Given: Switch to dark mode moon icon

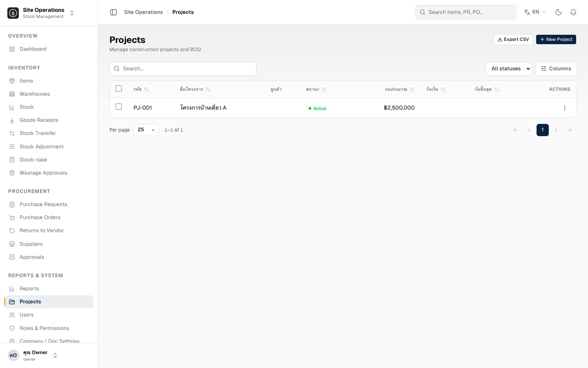Looking at the screenshot, I should (x=559, y=12).
